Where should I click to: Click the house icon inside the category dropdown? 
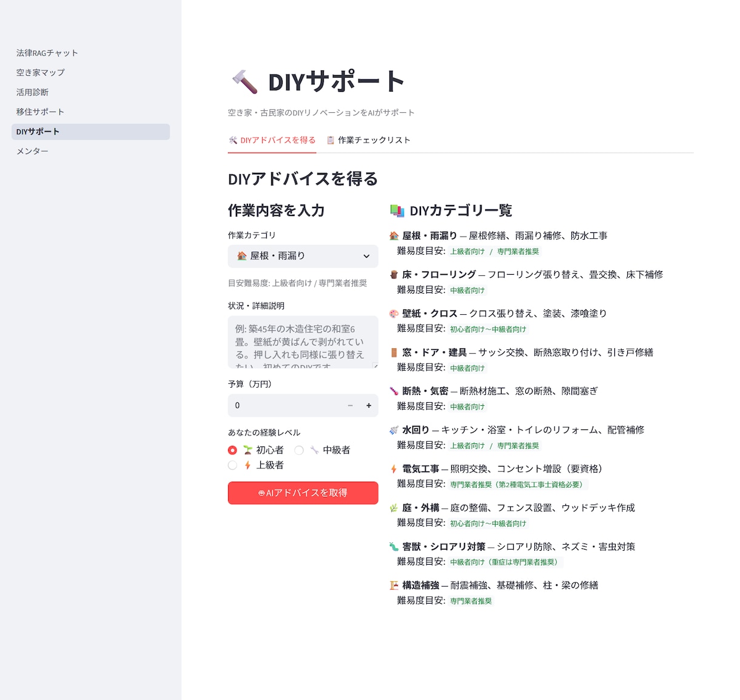click(242, 256)
